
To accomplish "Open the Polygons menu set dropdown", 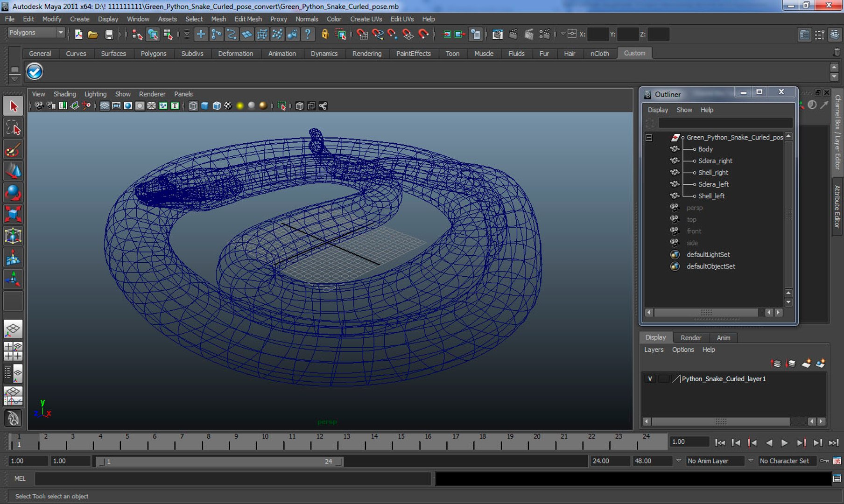I will (36, 33).
